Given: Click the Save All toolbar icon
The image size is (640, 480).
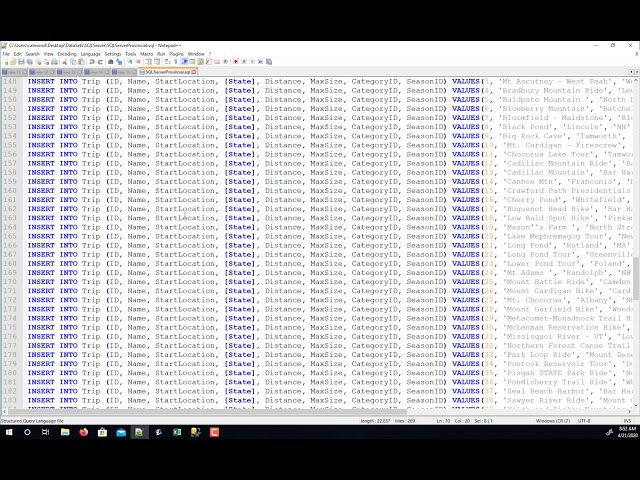Looking at the screenshot, I should click(x=30, y=62).
